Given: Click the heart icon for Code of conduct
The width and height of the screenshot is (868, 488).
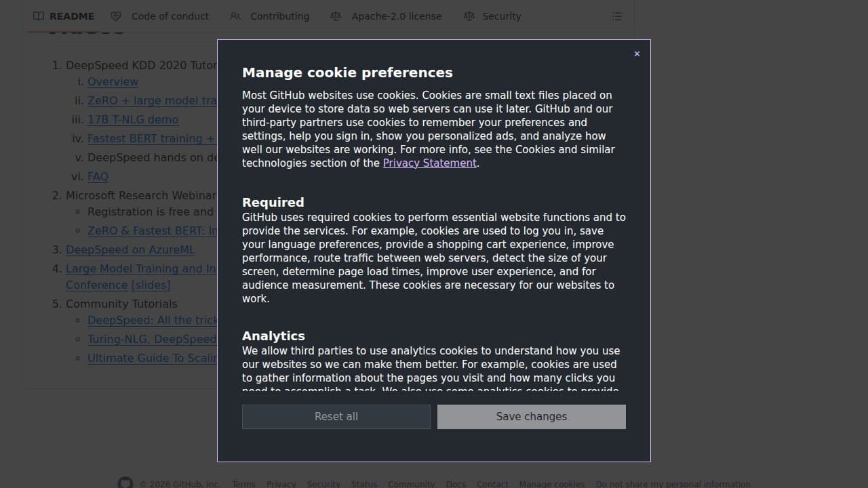Looking at the screenshot, I should [116, 16].
